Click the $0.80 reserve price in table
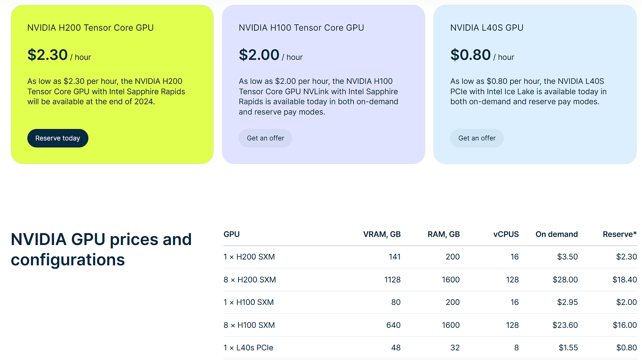 click(x=627, y=348)
